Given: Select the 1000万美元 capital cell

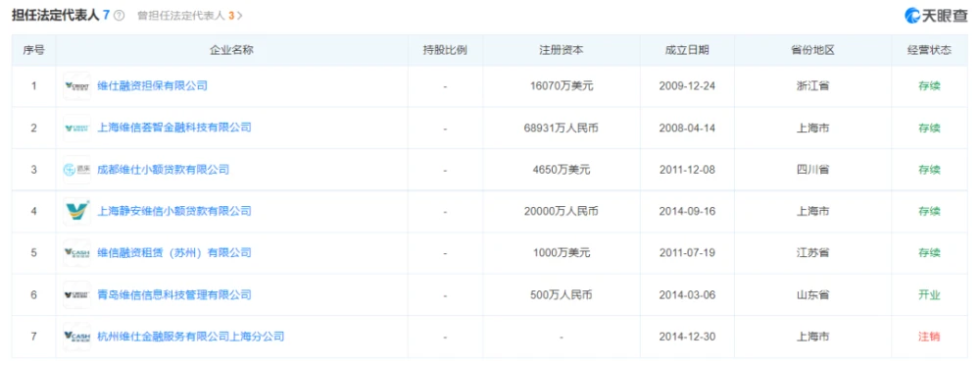Looking at the screenshot, I should 562,253.
